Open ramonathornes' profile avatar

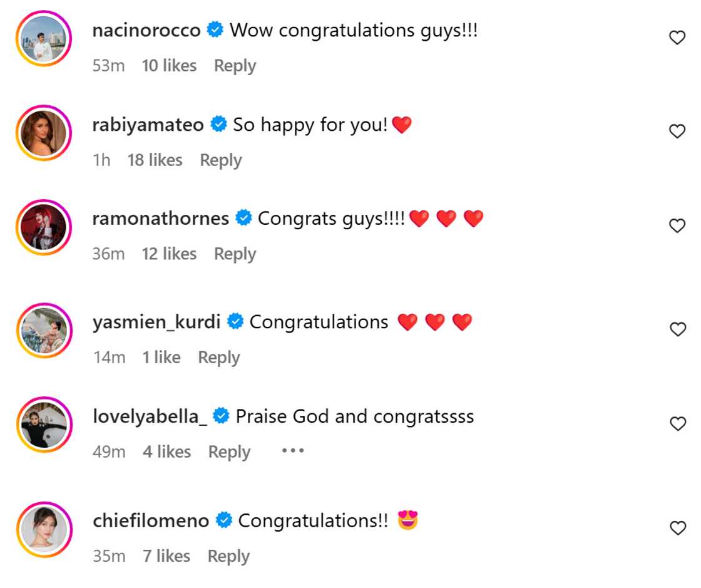coord(44,227)
